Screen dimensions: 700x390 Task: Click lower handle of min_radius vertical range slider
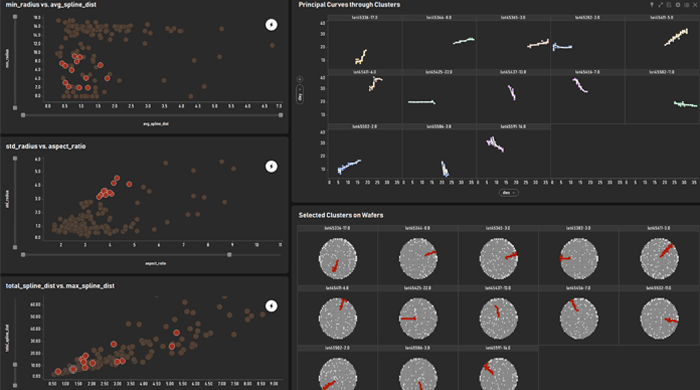[15, 108]
